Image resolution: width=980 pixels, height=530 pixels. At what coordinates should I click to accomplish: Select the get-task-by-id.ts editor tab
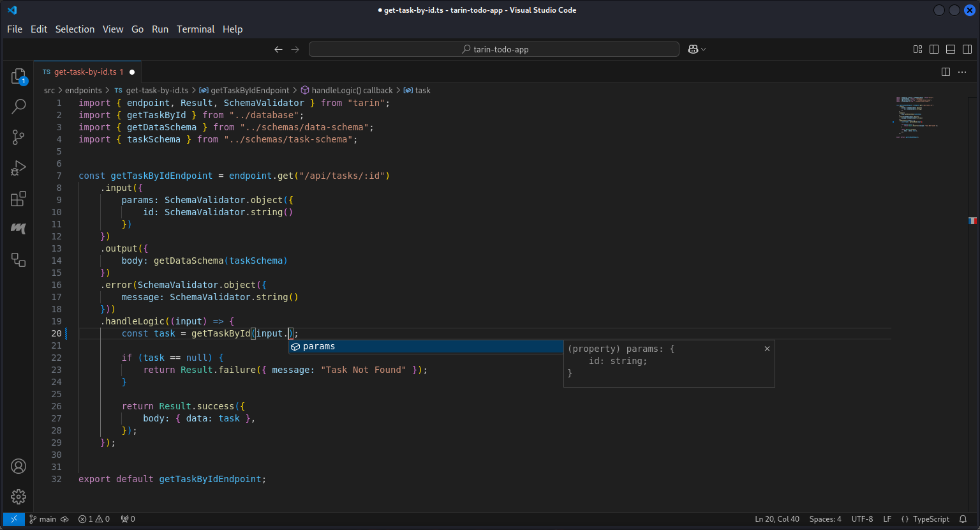pyautogui.click(x=85, y=72)
